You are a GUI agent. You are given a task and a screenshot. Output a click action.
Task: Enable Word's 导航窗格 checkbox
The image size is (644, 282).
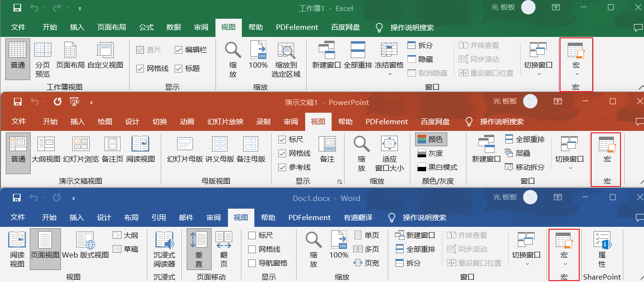click(x=252, y=263)
